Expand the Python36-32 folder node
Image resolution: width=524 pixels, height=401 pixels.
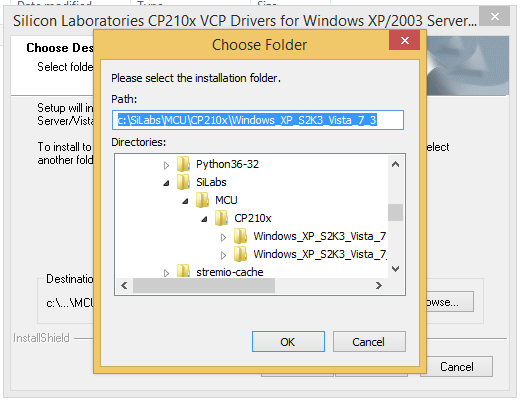coord(166,165)
